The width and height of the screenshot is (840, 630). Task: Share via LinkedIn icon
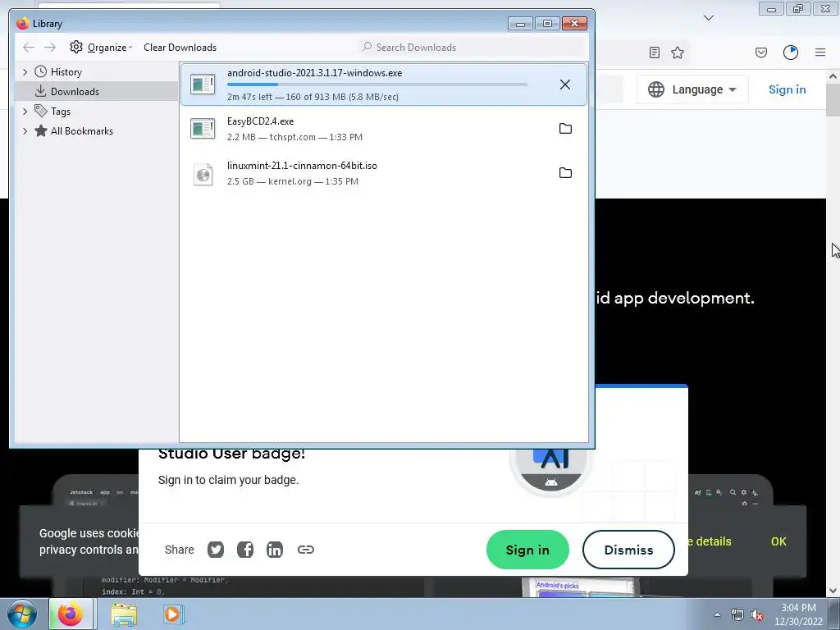275,550
